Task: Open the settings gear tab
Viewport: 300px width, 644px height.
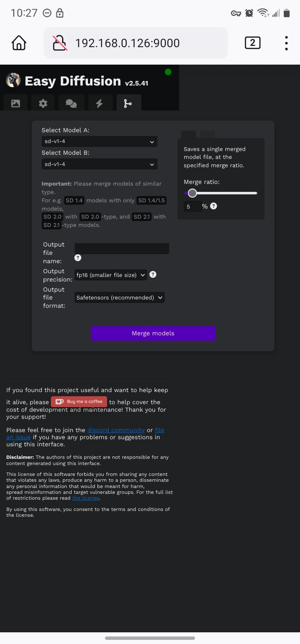Action: 43,103
